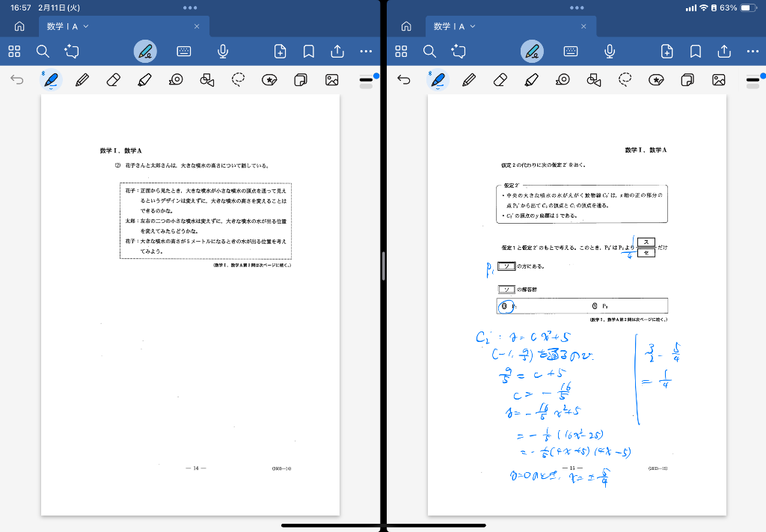Select the pencil tool in right pane
This screenshot has width=766, height=532.
[469, 80]
